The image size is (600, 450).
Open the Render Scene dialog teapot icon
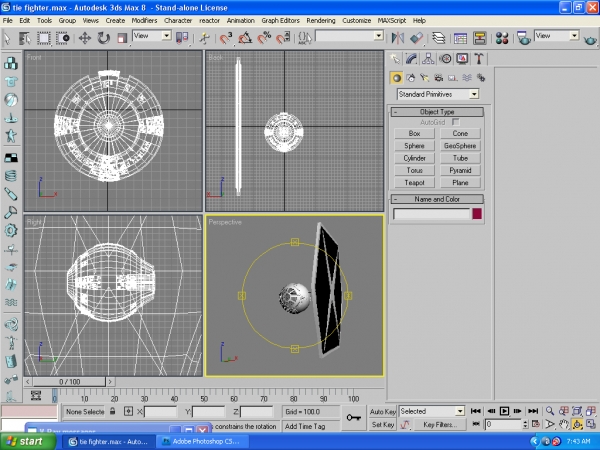tap(523, 38)
